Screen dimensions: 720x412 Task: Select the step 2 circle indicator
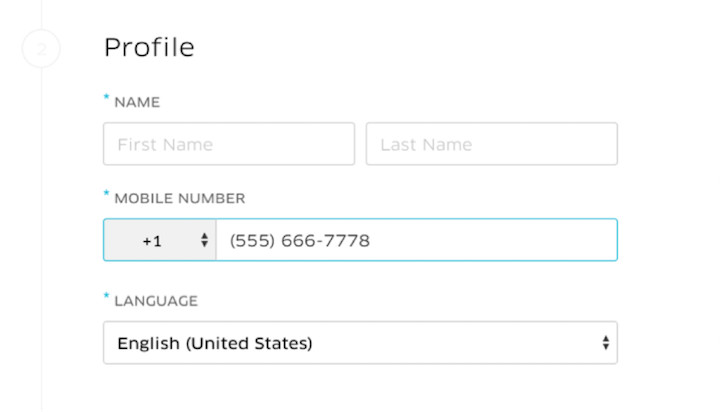41,48
